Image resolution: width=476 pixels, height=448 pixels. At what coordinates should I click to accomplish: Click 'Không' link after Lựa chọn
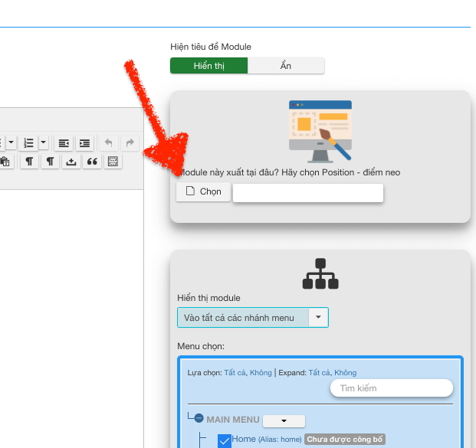[x=261, y=373]
